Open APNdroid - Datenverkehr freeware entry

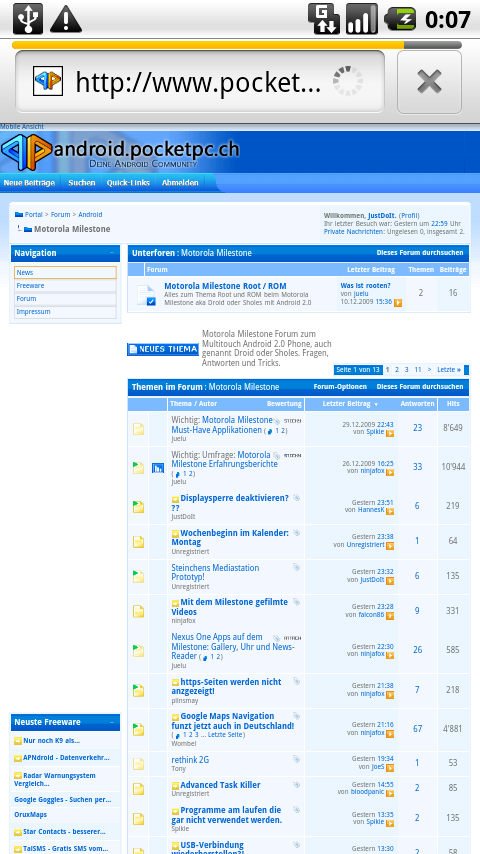tap(66, 758)
